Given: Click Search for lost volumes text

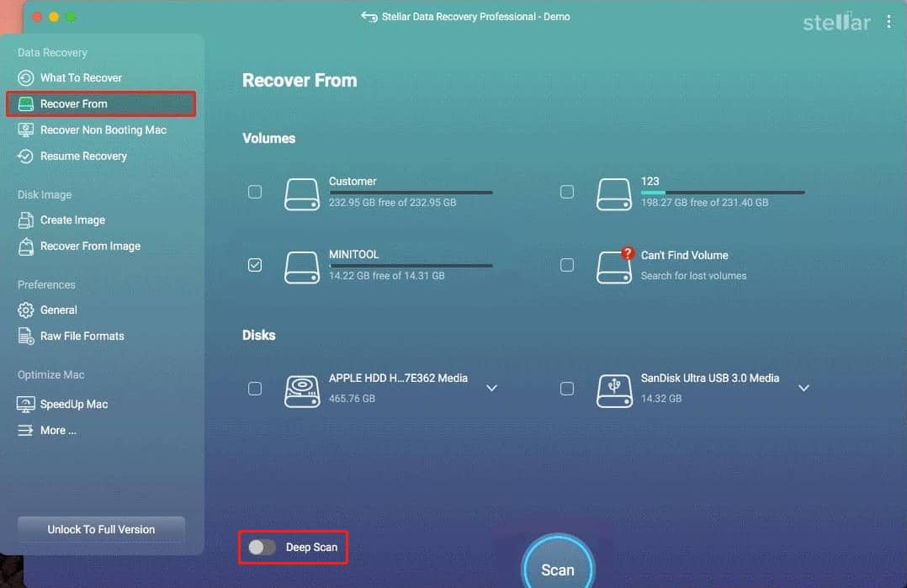Looking at the screenshot, I should click(x=693, y=276).
